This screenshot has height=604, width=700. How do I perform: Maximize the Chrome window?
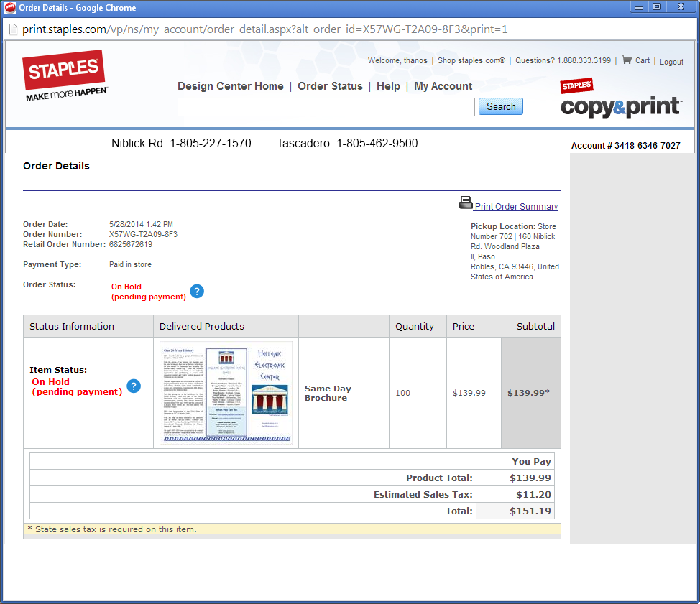(657, 7)
